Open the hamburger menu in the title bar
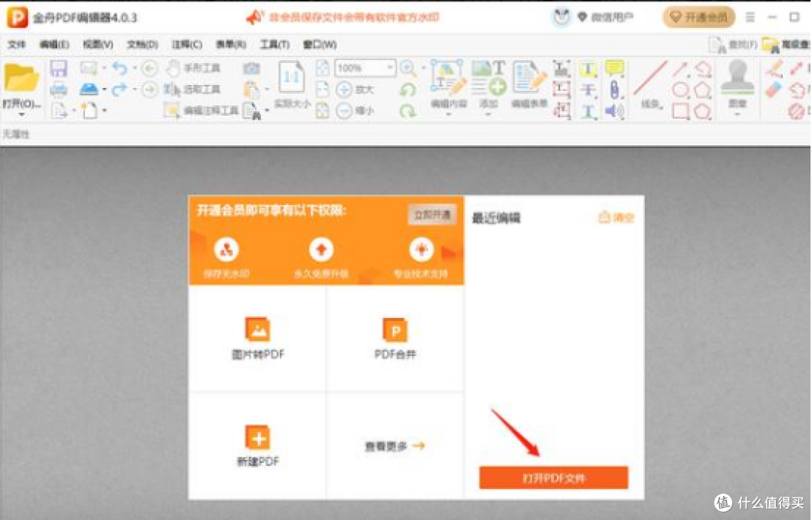 [750, 17]
